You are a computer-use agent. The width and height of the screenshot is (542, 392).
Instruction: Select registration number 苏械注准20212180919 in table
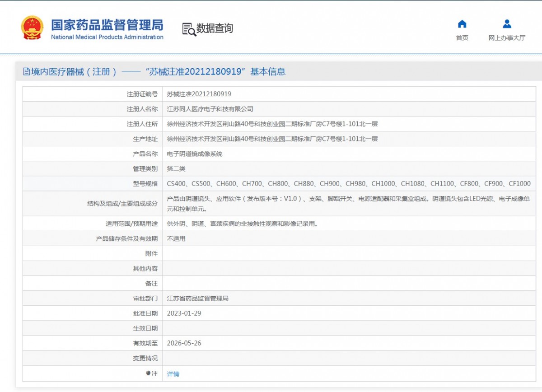(x=199, y=94)
